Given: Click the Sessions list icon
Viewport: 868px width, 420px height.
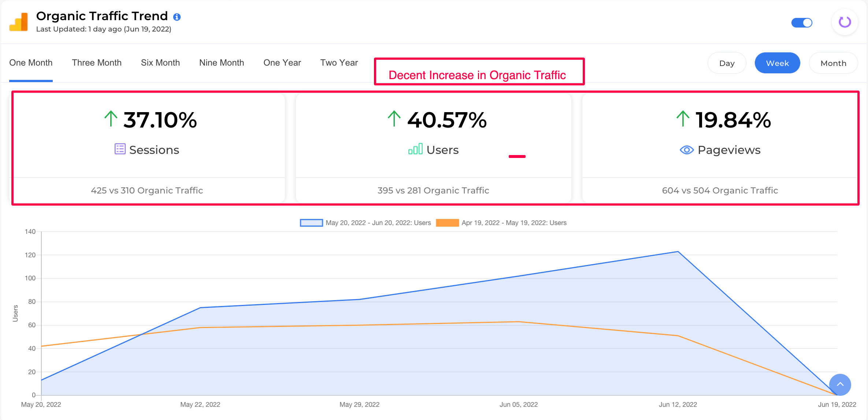Looking at the screenshot, I should (x=120, y=149).
